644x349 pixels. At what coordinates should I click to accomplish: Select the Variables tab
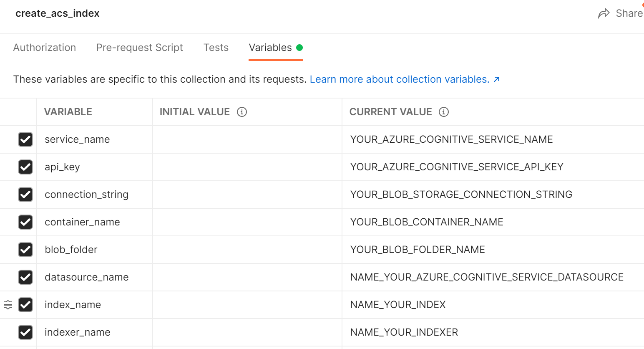tap(276, 48)
